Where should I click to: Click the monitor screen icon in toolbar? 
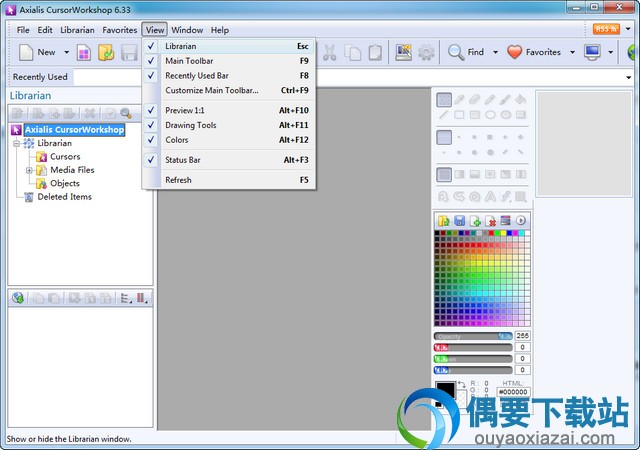click(592, 52)
